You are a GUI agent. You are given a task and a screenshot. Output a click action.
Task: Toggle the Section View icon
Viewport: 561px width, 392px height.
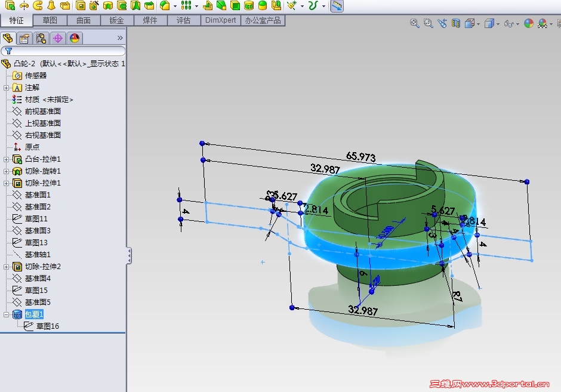click(455, 24)
